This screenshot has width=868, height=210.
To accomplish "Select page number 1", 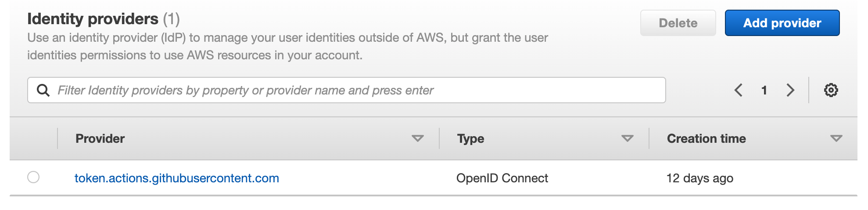I will point(764,91).
